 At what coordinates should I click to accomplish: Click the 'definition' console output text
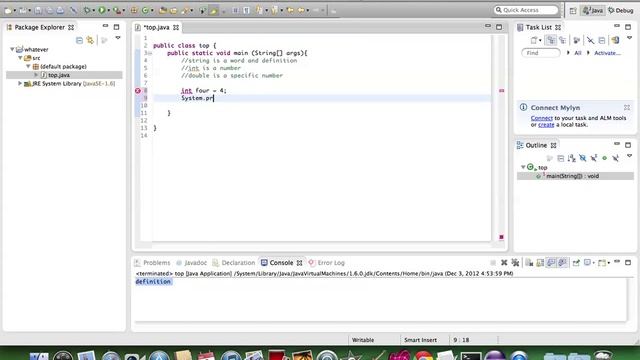(153, 282)
